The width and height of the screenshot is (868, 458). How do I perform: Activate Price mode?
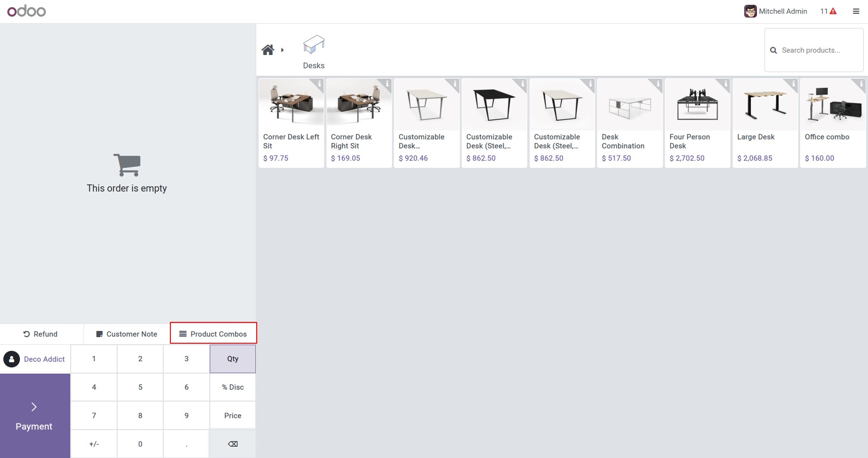coord(233,416)
